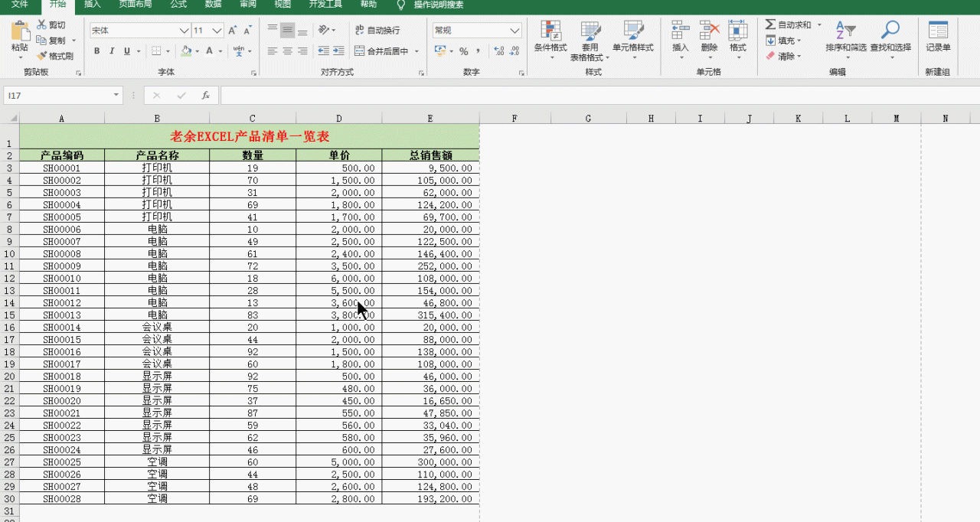Apply font color with the A icon

(209, 51)
